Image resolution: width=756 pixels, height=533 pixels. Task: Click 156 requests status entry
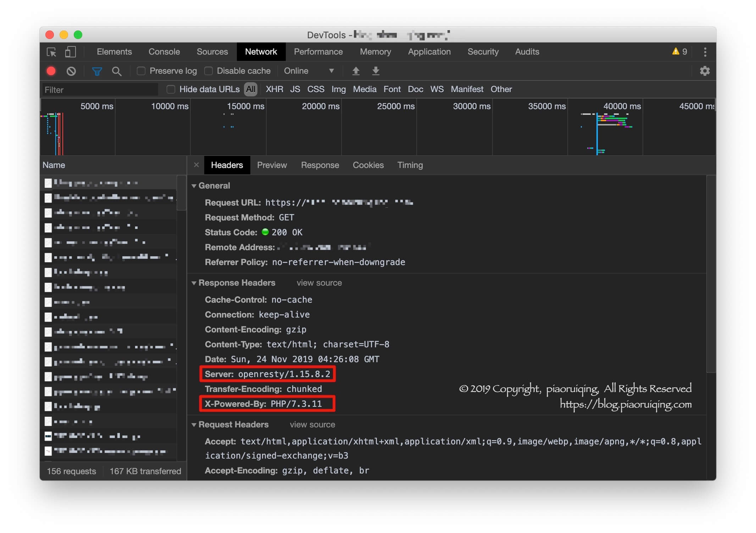71,471
